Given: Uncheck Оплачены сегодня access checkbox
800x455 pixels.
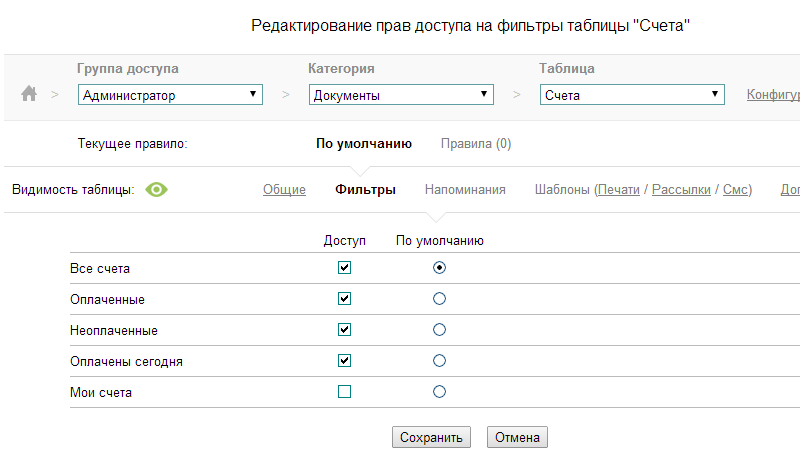Looking at the screenshot, I should (345, 361).
